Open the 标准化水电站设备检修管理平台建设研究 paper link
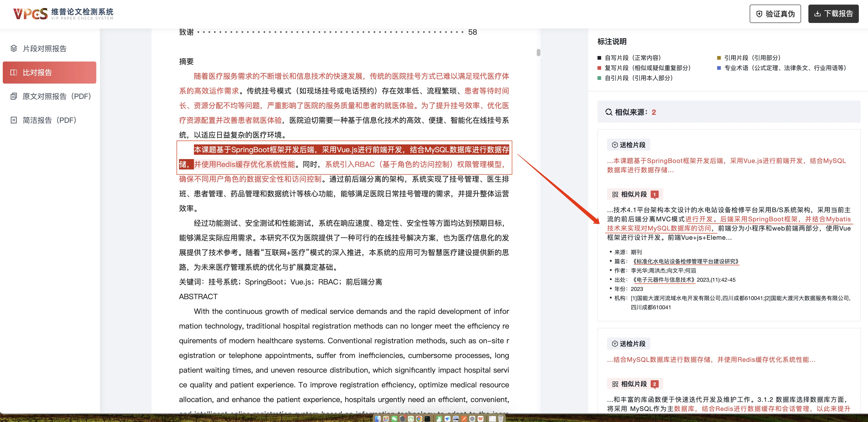Image resolution: width=868 pixels, height=422 pixels. [x=685, y=262]
